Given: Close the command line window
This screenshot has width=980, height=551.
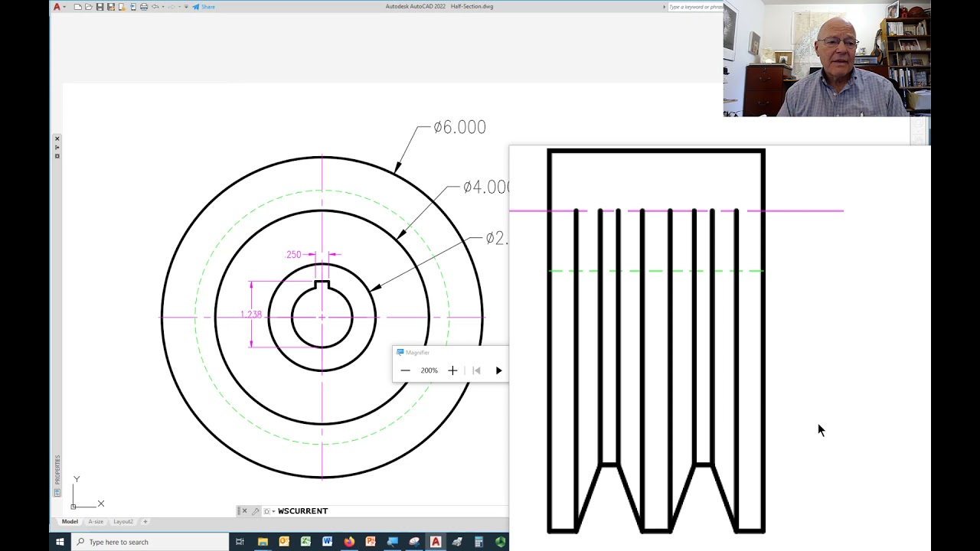Looking at the screenshot, I should pyautogui.click(x=245, y=511).
